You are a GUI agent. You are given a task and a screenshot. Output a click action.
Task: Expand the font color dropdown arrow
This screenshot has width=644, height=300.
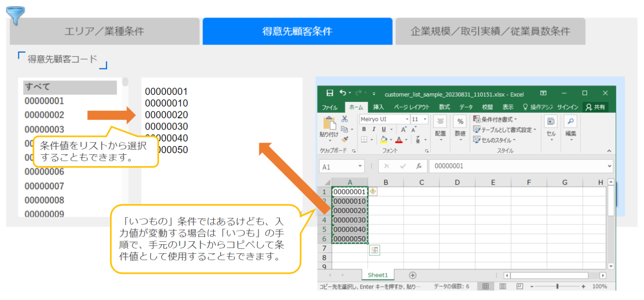(x=406, y=139)
